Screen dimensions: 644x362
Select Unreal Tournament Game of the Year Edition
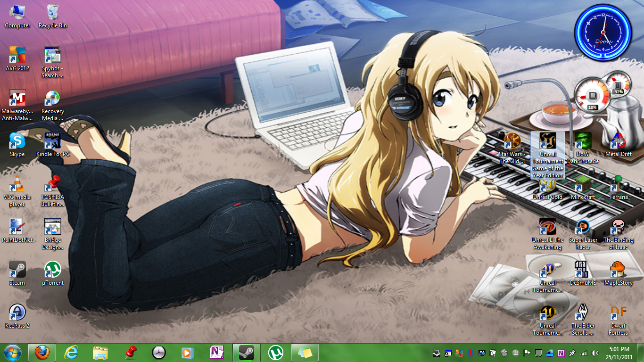548,155
